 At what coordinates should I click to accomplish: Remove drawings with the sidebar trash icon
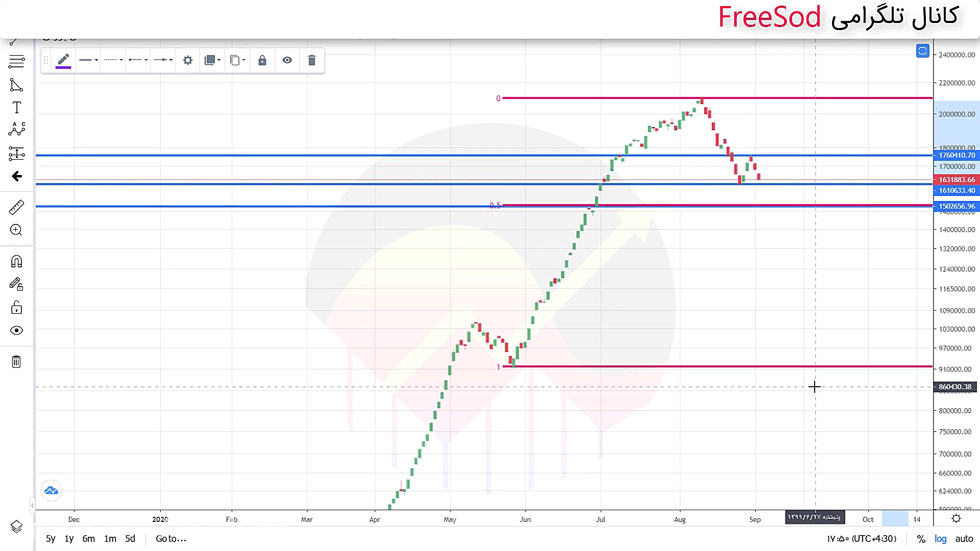coord(16,362)
